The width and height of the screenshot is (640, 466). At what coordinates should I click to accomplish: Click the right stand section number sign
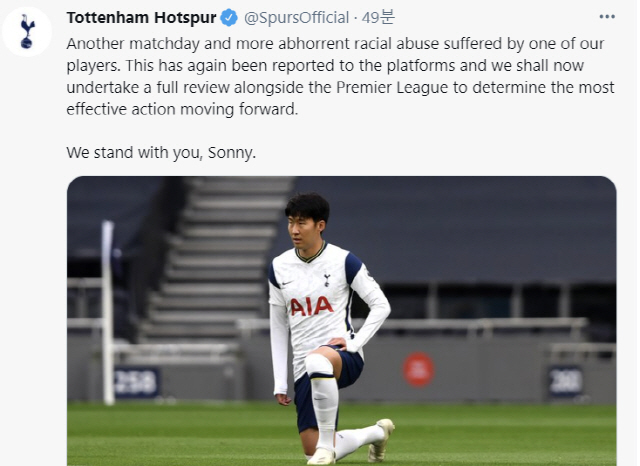click(565, 382)
